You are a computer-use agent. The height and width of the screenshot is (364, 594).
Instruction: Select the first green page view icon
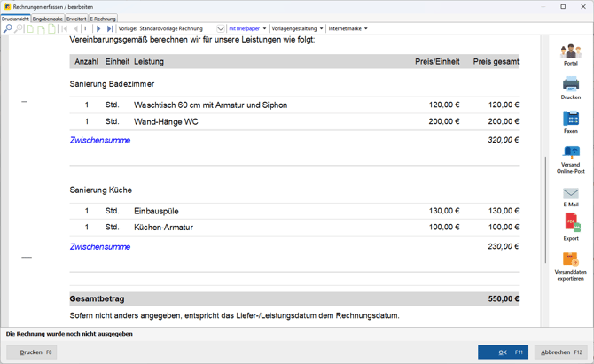31,28
